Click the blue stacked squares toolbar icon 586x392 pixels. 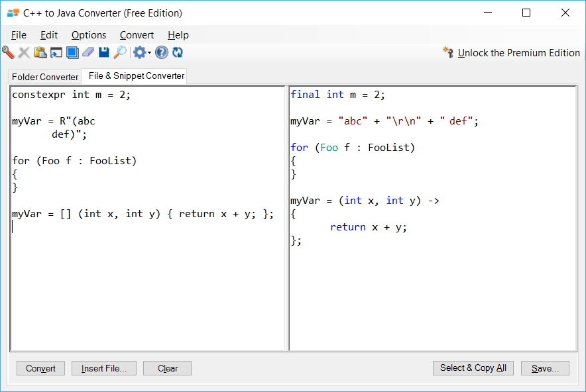pos(72,53)
